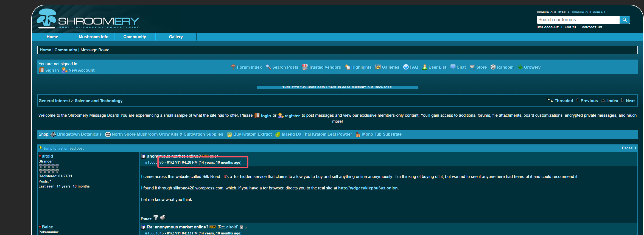Go to a Random thread
Screen dimensions: 644x235
[x=505, y=67]
